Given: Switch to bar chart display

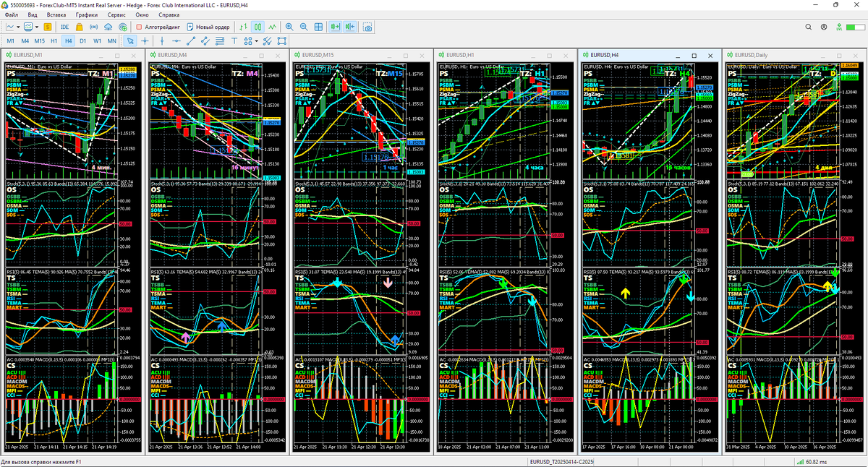Looking at the screenshot, I should click(244, 27).
